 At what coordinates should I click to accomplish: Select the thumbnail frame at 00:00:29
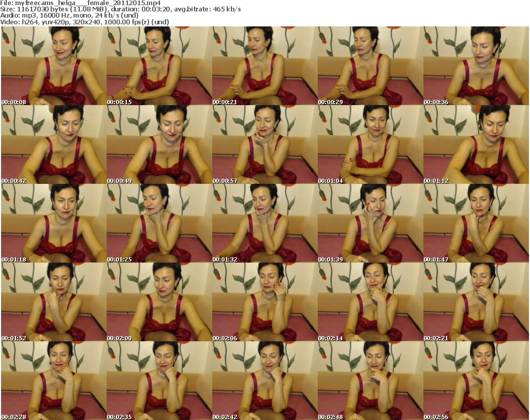371,66
